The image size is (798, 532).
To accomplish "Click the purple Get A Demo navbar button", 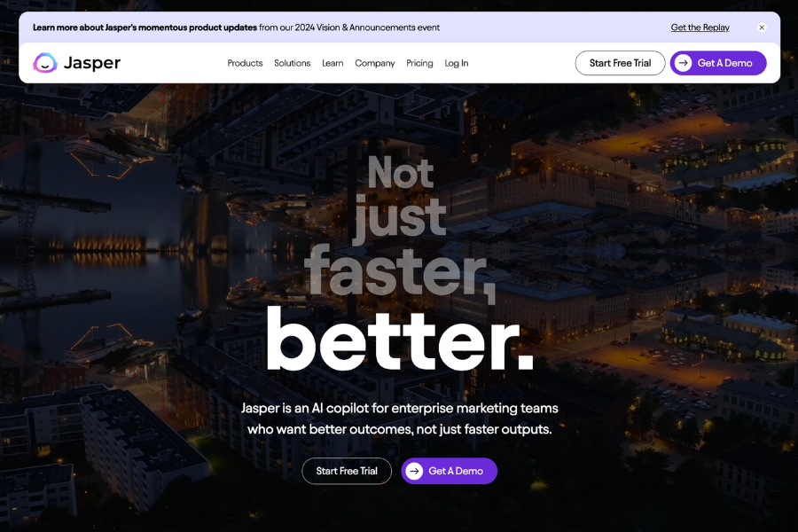I will click(x=718, y=63).
